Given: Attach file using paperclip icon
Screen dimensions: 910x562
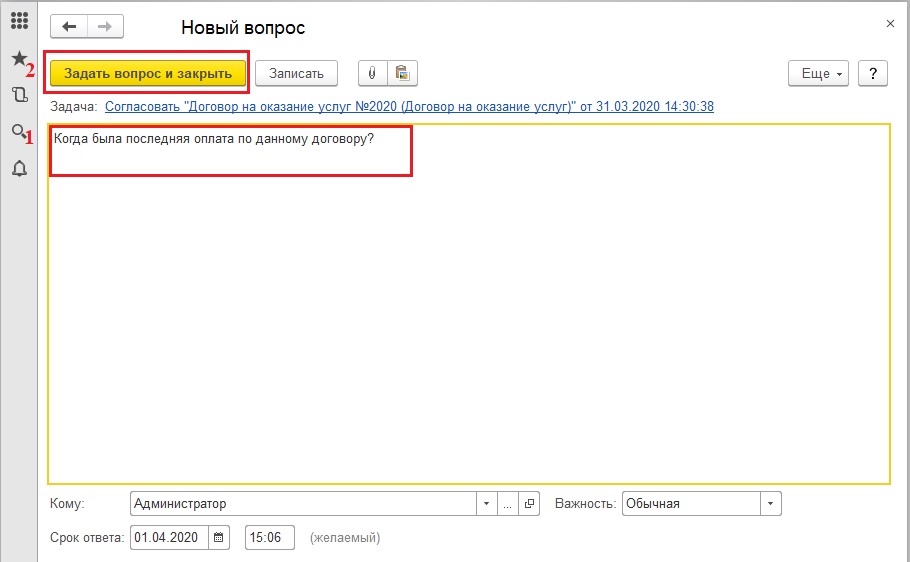Looking at the screenshot, I should click(x=372, y=73).
